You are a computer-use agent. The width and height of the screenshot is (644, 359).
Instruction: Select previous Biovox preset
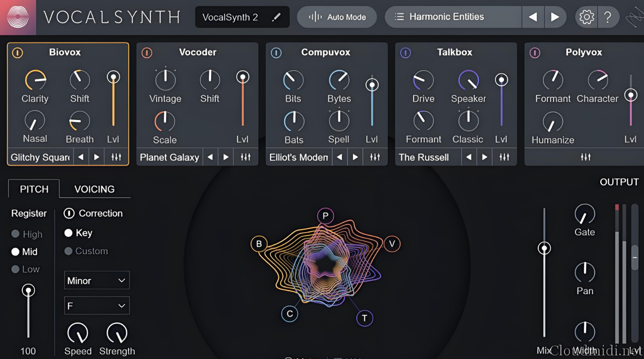81,157
